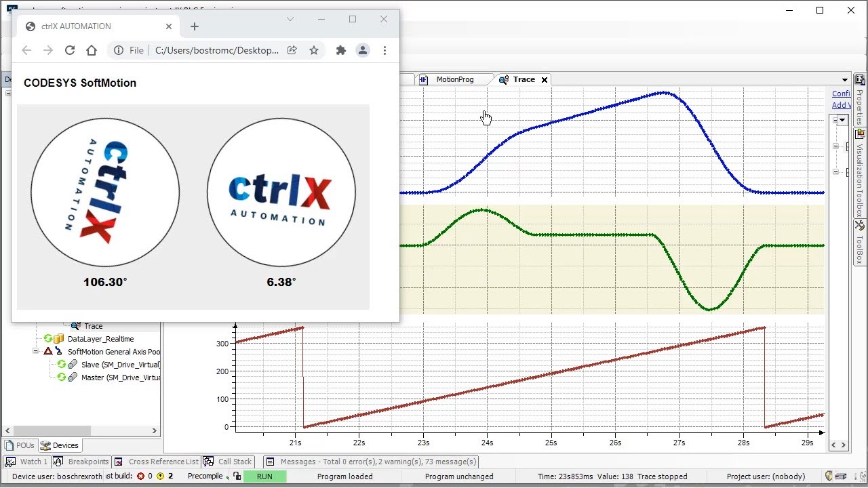Bookmark this page with the star
This screenshot has height=488, width=868.
[x=314, y=50]
